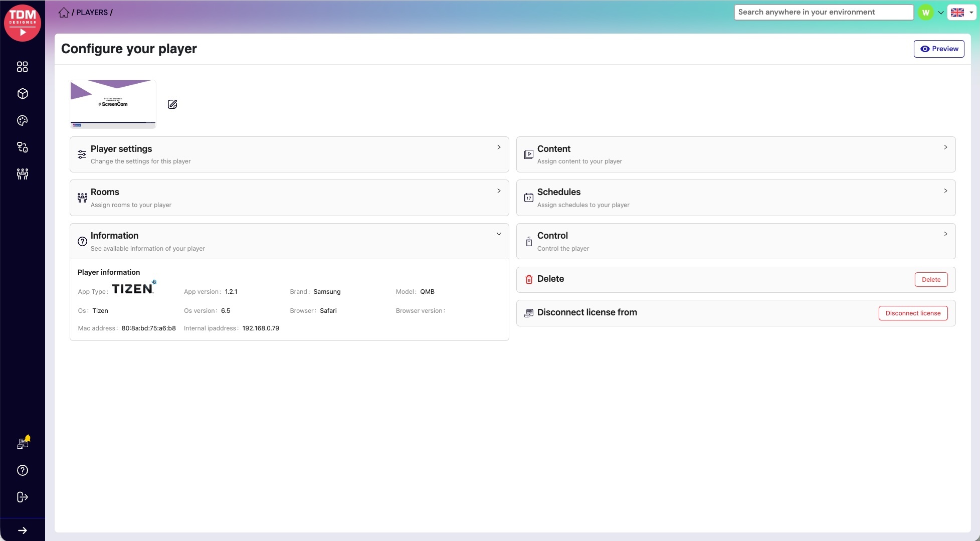The width and height of the screenshot is (980, 541).
Task: Focus the Search anywhere input field
Action: [x=824, y=13]
